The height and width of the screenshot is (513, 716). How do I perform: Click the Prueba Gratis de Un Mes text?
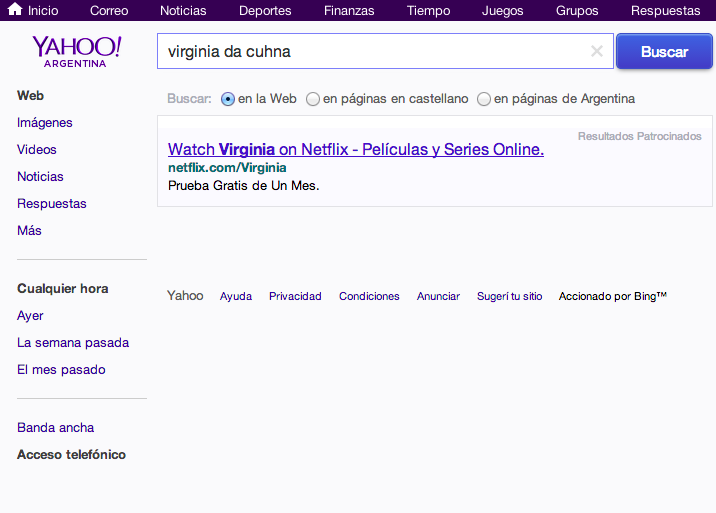click(243, 185)
